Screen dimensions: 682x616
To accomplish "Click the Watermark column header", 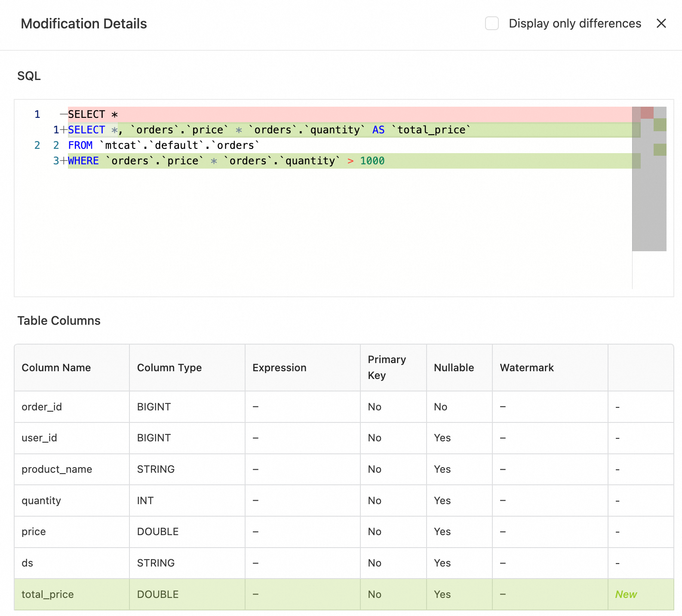I will click(x=527, y=368).
